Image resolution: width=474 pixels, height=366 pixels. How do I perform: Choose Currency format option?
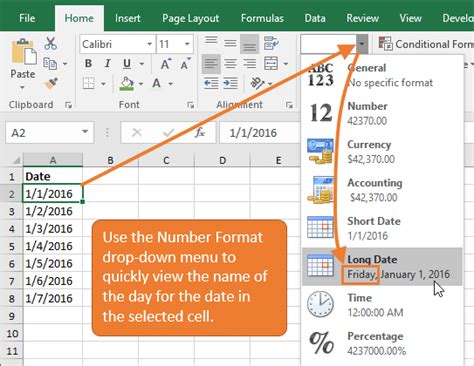click(x=382, y=152)
